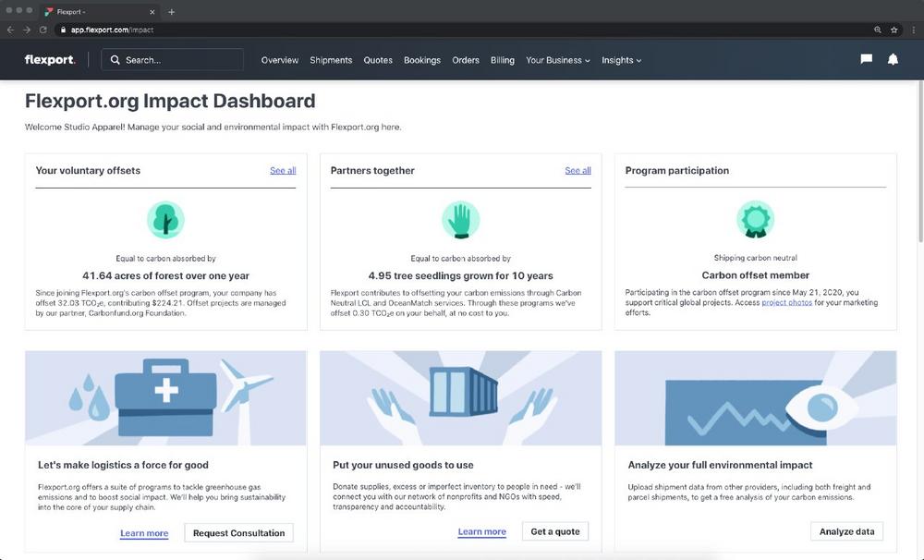Viewport: 924px width, 560px height.
Task: Navigate to Bookings
Action: 422,60
